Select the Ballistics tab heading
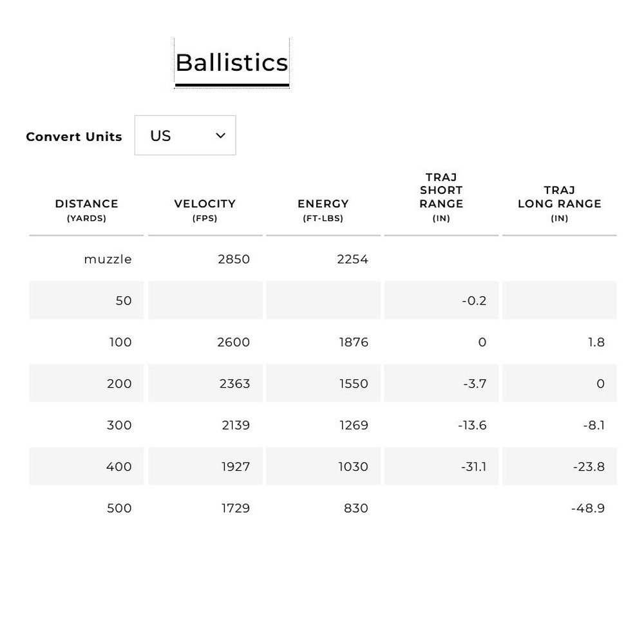Viewport: 644px width, 644px height. pos(232,63)
